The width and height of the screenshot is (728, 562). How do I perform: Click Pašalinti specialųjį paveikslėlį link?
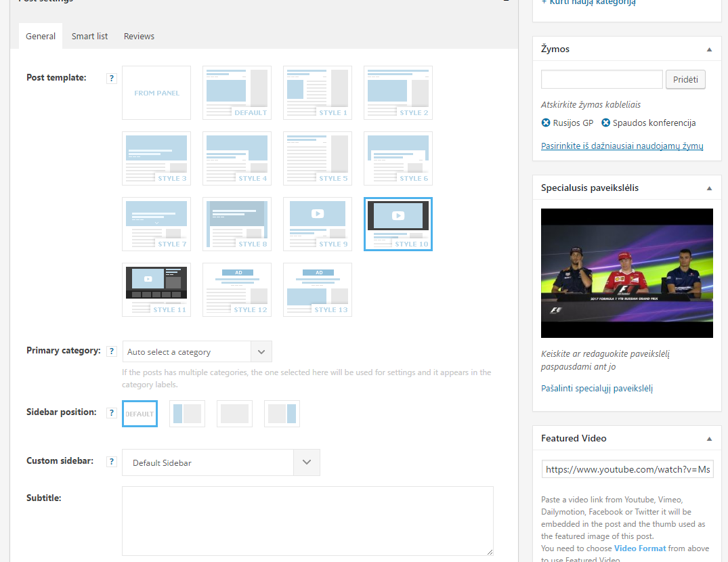tap(597, 389)
